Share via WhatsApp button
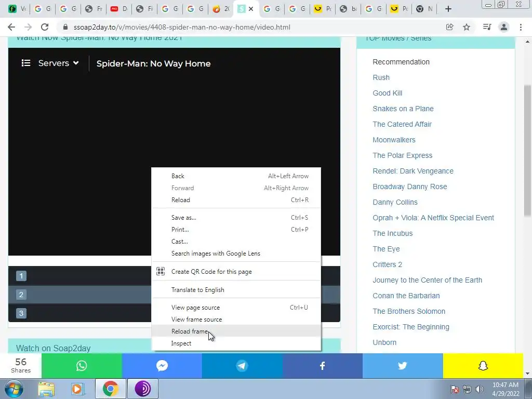This screenshot has width=532, height=399. [x=82, y=365]
